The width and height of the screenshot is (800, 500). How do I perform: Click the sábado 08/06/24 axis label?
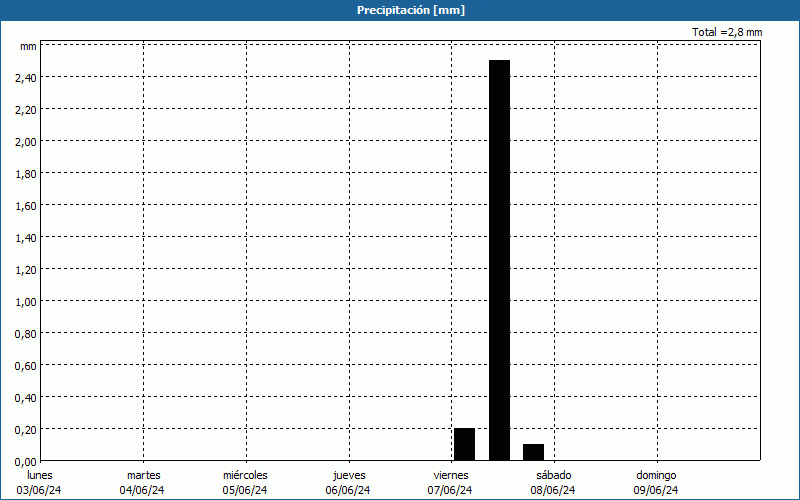point(553,483)
